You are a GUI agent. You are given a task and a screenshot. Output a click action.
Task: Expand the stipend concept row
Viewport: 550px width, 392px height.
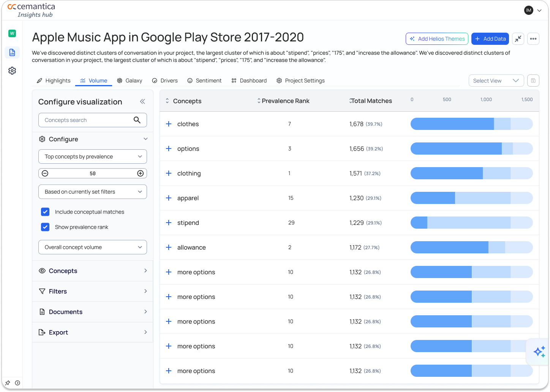coord(169,223)
